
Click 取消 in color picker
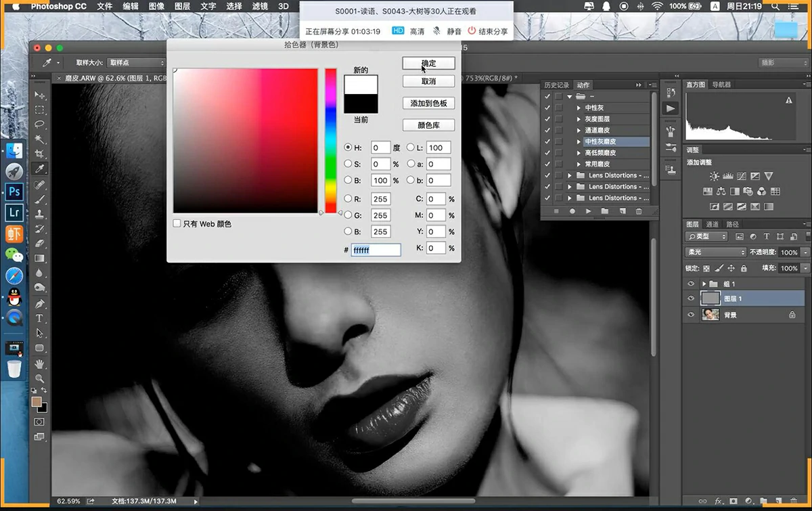tap(428, 81)
